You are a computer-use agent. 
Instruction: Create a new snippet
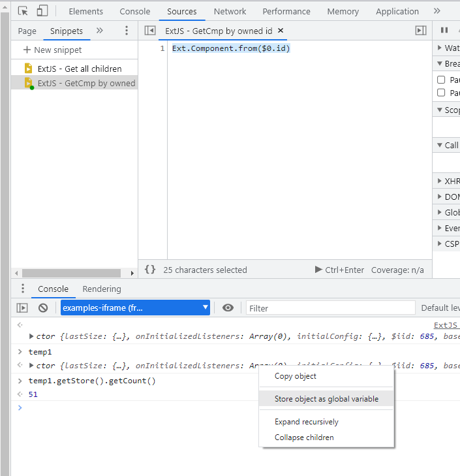[52, 50]
